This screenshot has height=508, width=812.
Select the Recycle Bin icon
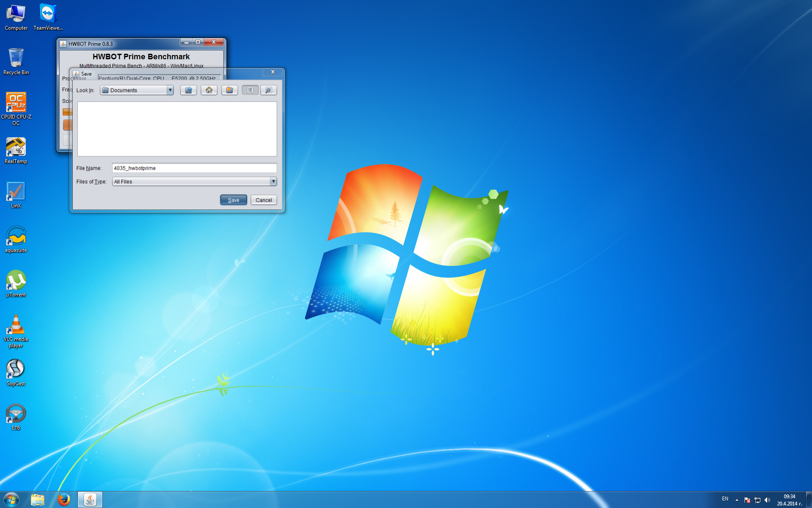click(16, 62)
